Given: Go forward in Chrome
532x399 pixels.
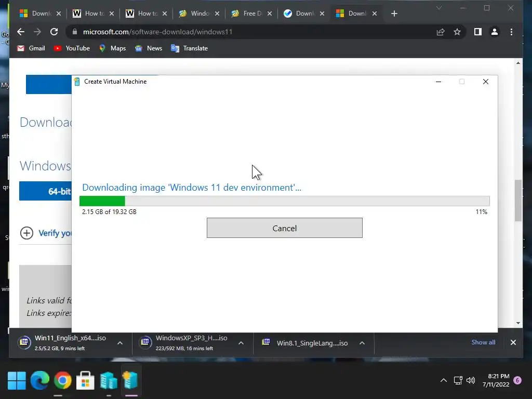Looking at the screenshot, I should (x=37, y=32).
